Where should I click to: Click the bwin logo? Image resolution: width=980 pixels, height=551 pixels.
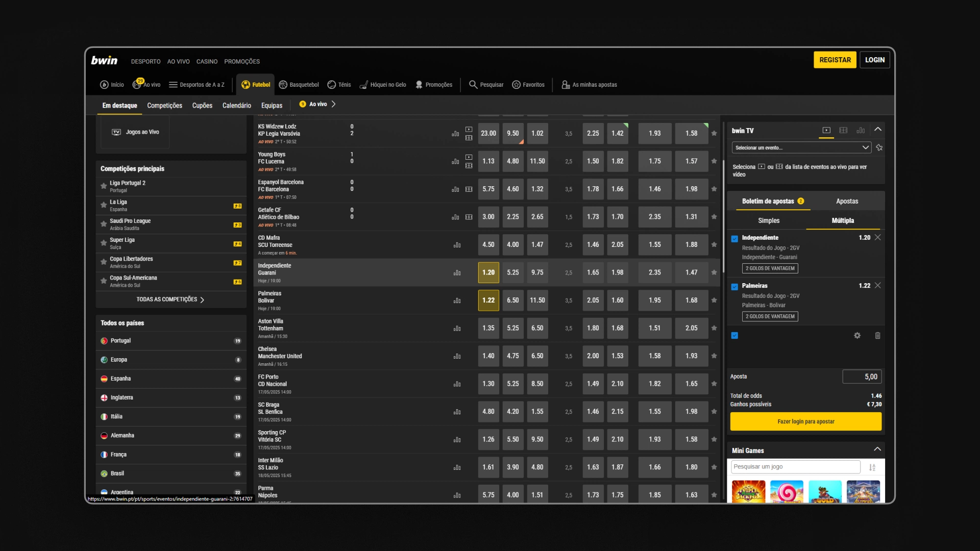click(104, 60)
